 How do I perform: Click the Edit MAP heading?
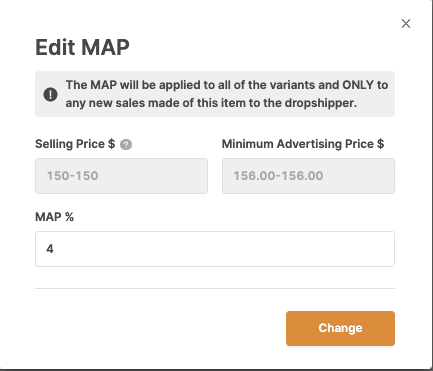(82, 47)
